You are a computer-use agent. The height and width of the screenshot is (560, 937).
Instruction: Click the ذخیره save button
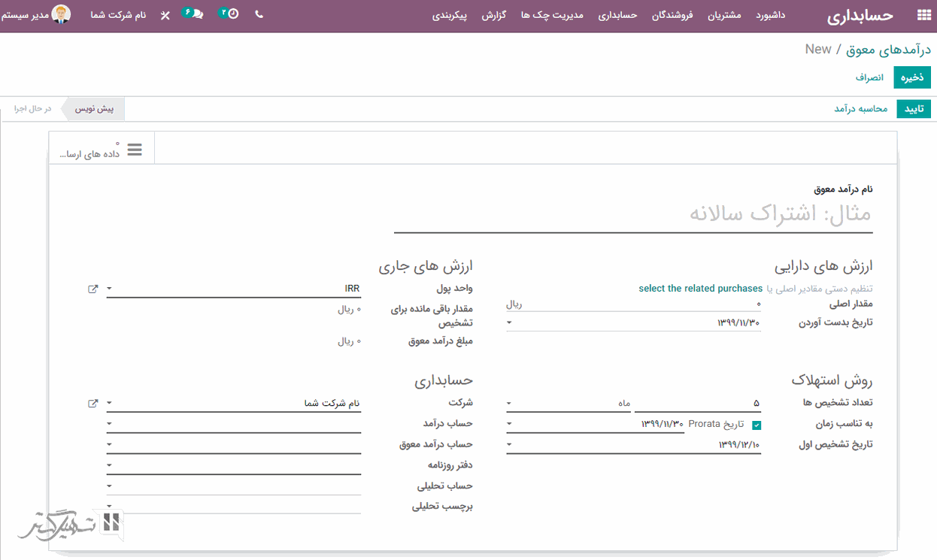pos(912,77)
